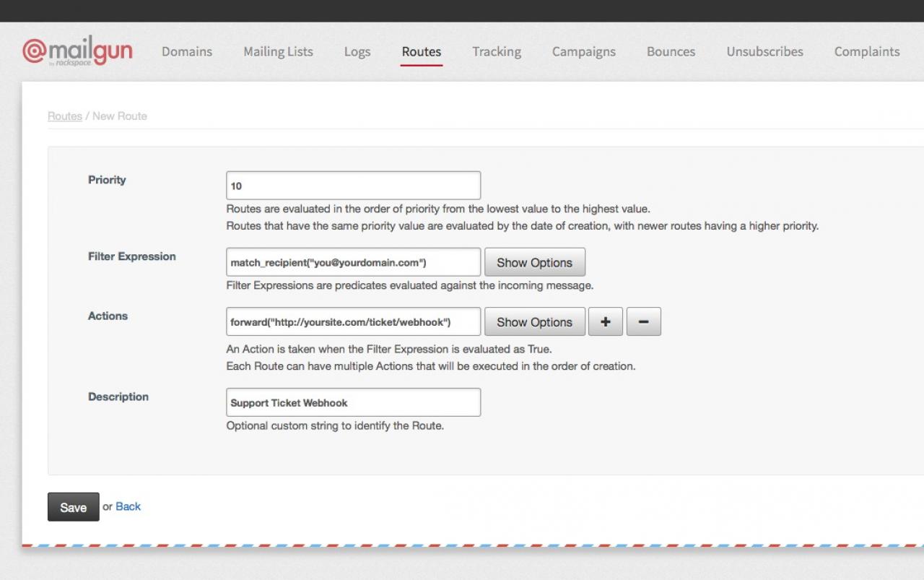Follow the Back link
924x580 pixels.
(x=128, y=506)
